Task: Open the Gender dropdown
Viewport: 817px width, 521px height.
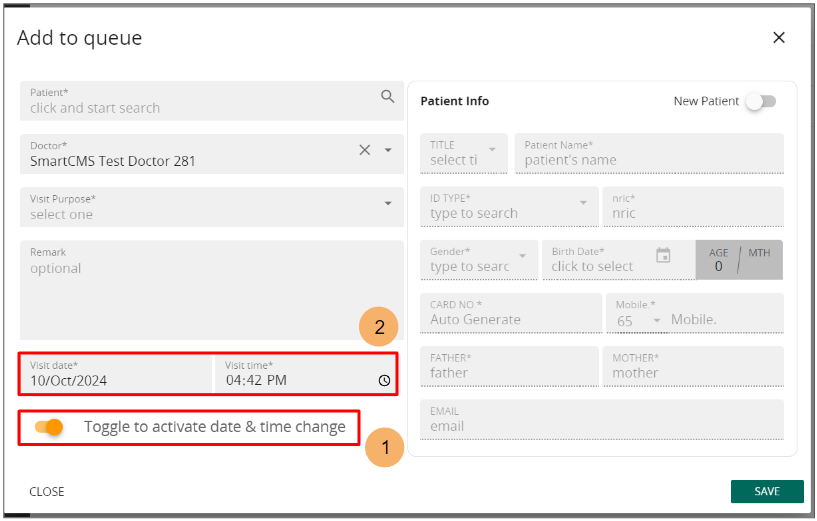Action: click(x=479, y=260)
